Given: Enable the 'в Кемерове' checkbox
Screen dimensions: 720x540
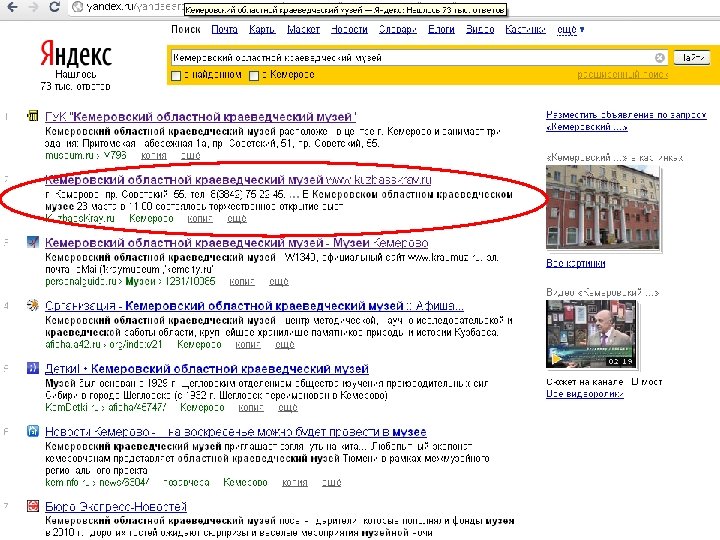Looking at the screenshot, I should click(x=254, y=76).
